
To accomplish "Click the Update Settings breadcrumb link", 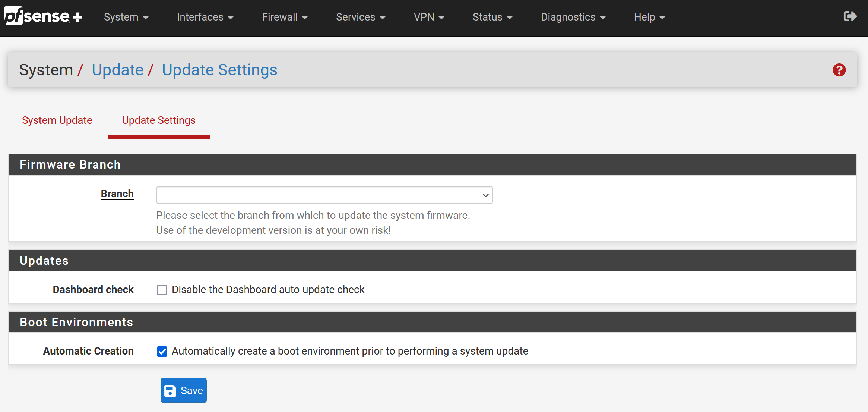I will (219, 70).
